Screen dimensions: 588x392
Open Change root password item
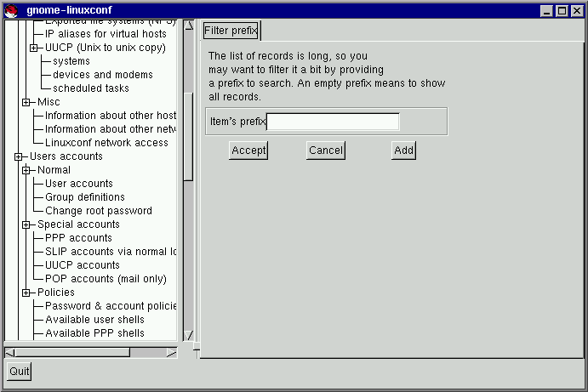pos(98,211)
